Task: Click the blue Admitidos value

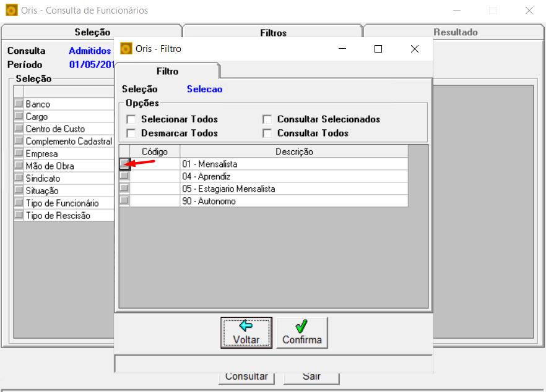Action: [90, 51]
